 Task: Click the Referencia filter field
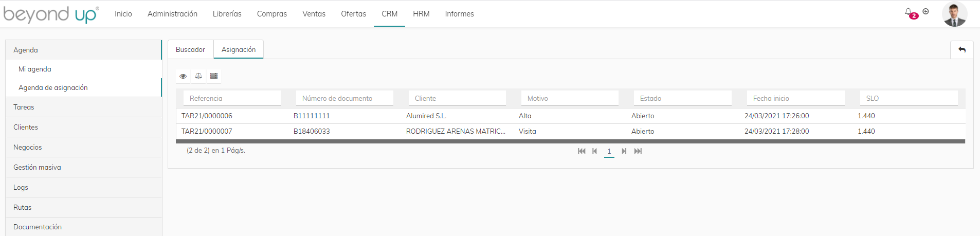click(x=232, y=98)
